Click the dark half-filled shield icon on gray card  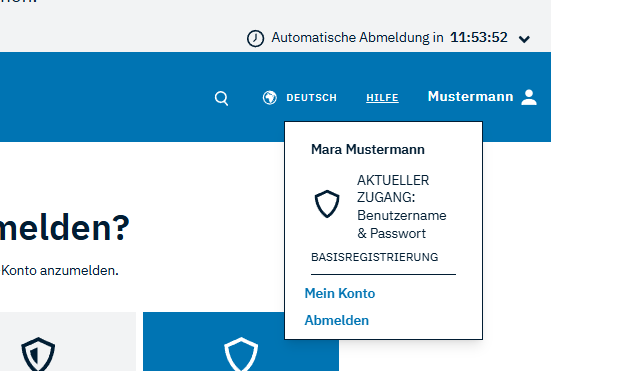(x=38, y=354)
